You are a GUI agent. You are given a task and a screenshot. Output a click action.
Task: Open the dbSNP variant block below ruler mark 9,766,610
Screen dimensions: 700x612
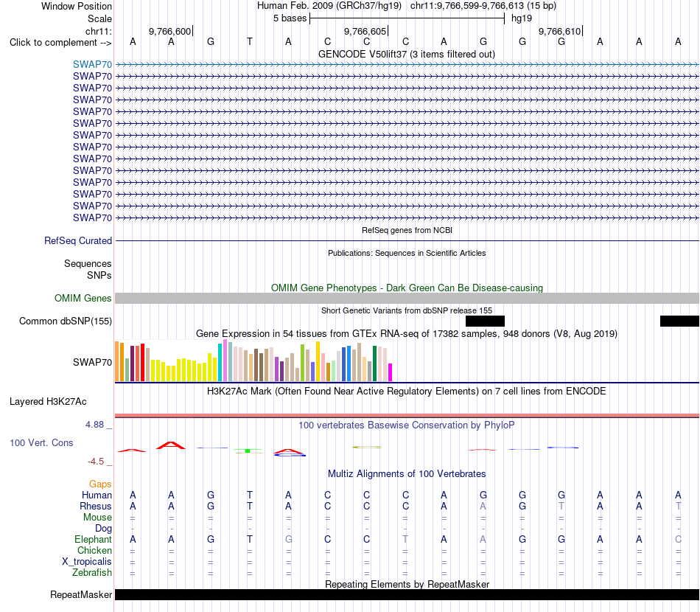[485, 321]
